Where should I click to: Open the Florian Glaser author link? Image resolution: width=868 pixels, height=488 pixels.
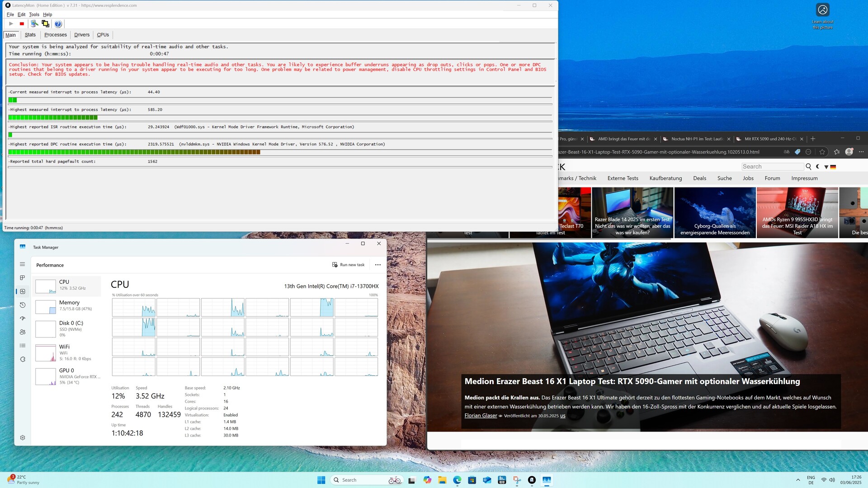(481, 416)
